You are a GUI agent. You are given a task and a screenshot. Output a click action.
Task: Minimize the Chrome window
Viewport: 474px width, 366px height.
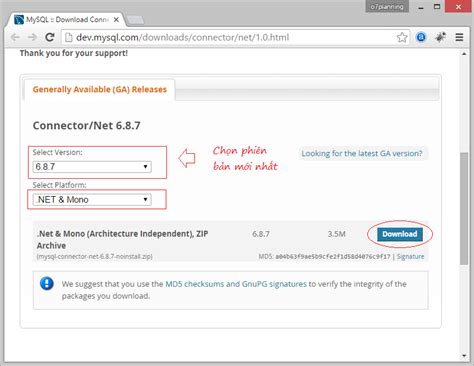(421, 7)
